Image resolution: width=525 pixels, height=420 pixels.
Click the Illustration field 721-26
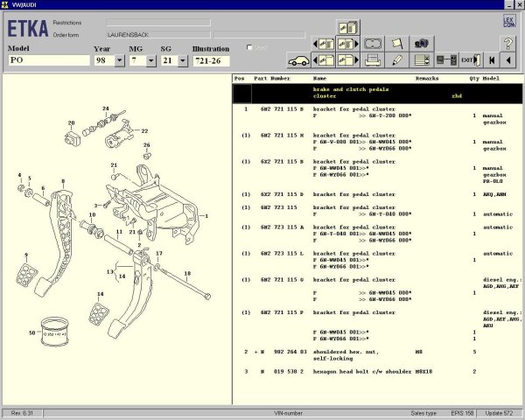tap(211, 60)
